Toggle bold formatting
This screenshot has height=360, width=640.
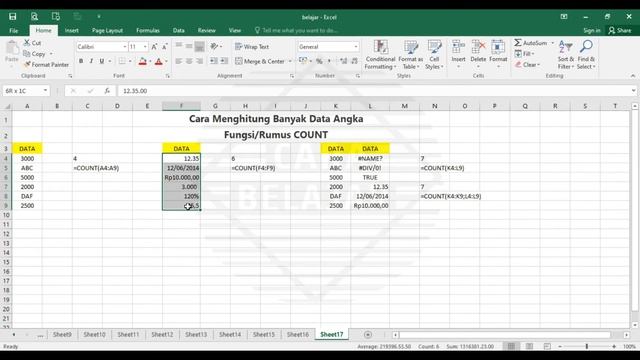[81, 61]
